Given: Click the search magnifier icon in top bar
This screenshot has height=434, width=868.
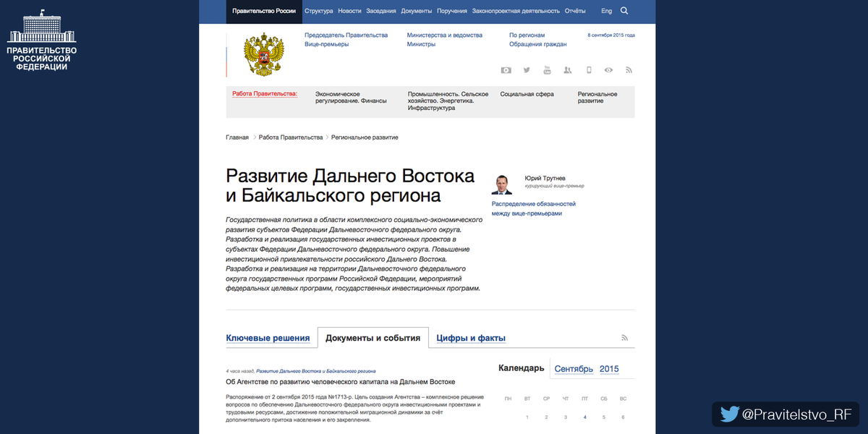Looking at the screenshot, I should click(x=624, y=11).
